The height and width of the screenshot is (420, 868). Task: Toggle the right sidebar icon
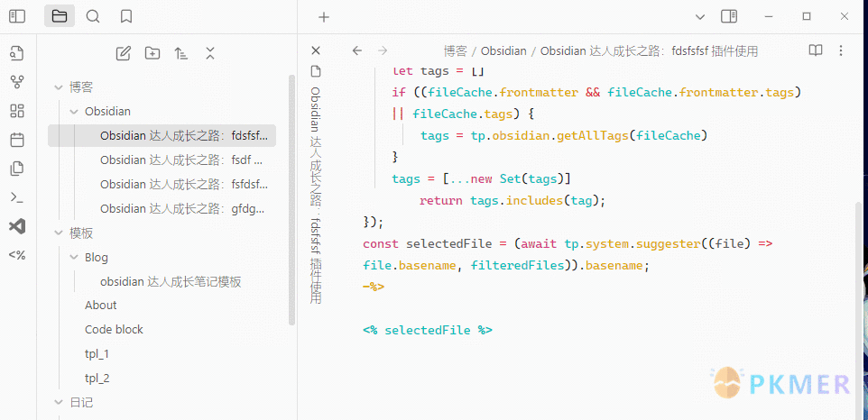tap(729, 16)
